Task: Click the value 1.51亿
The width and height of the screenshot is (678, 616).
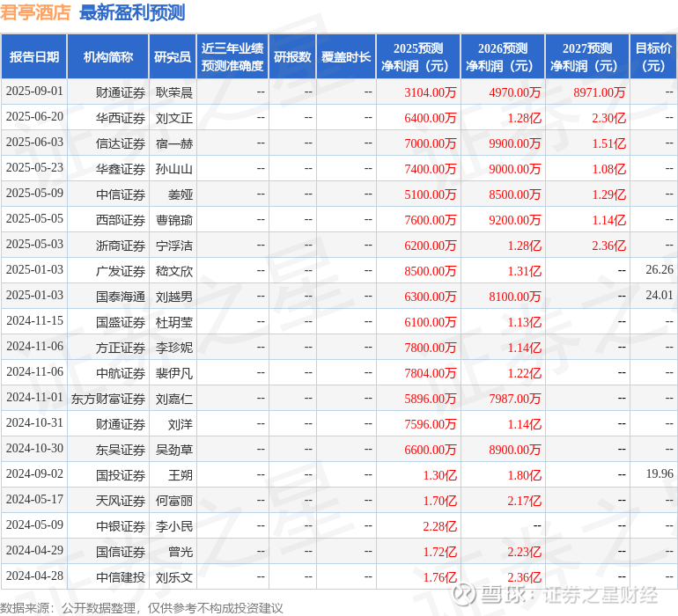Action: [608, 143]
